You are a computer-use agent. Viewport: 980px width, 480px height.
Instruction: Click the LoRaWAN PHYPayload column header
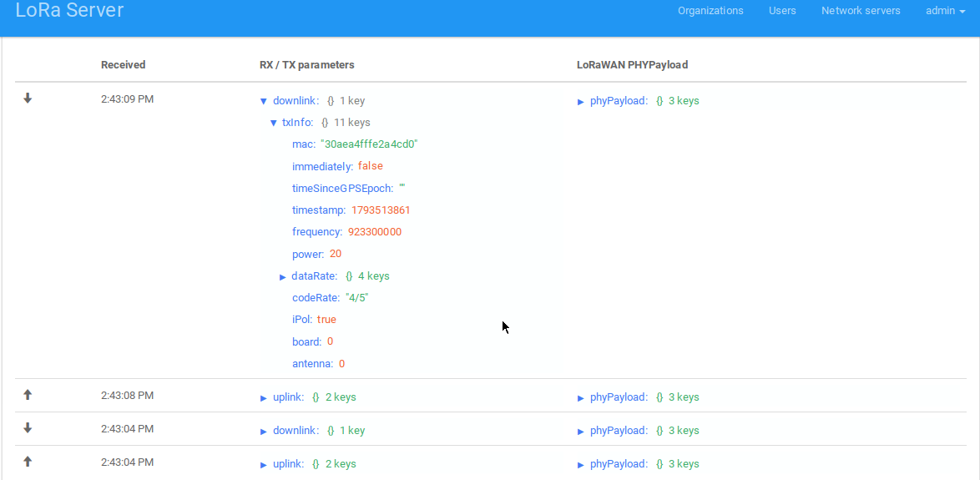tap(632, 64)
